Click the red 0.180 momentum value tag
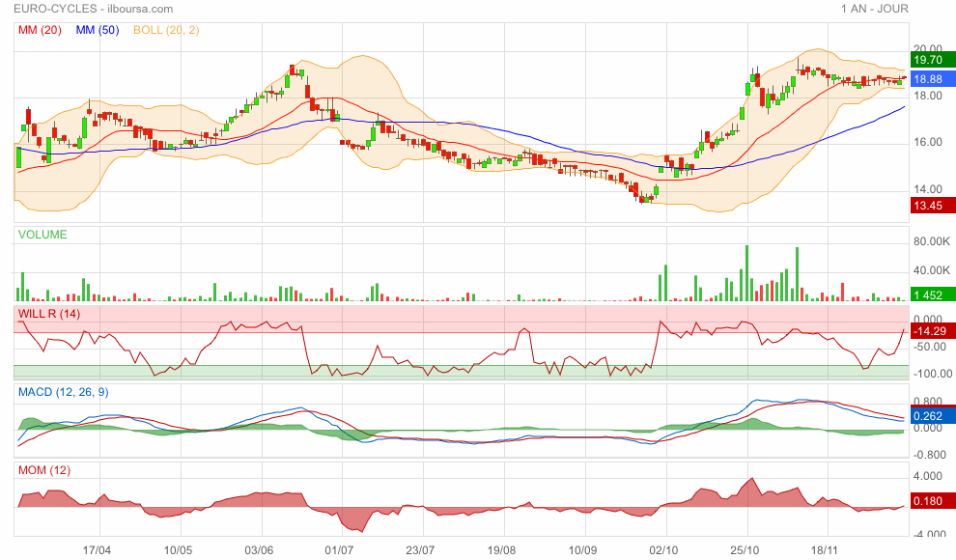The height and width of the screenshot is (560, 956). (x=932, y=501)
